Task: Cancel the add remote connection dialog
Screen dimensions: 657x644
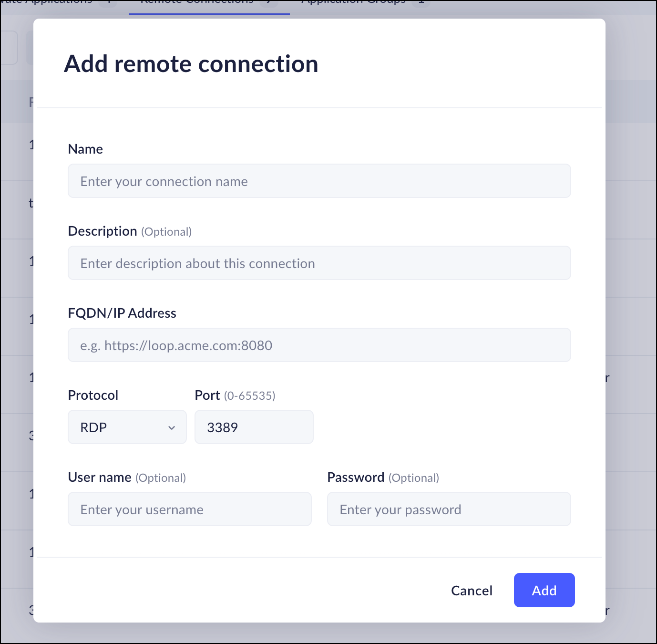Action: (472, 591)
